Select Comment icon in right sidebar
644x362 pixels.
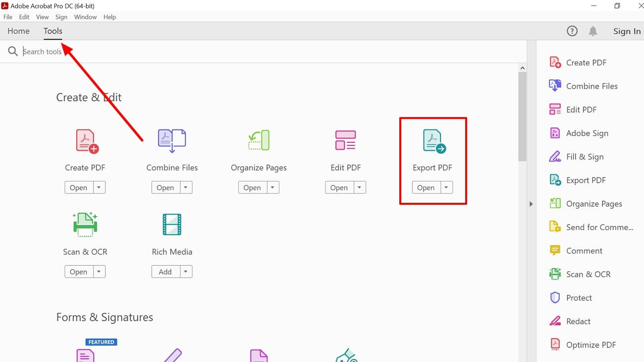click(x=555, y=250)
